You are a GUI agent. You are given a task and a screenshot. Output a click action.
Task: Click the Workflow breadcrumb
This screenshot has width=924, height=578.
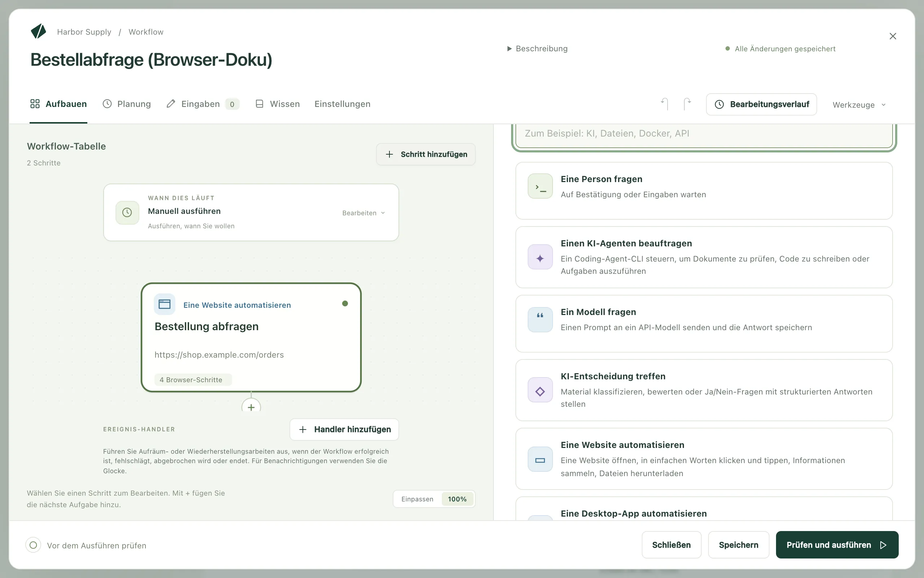point(146,32)
